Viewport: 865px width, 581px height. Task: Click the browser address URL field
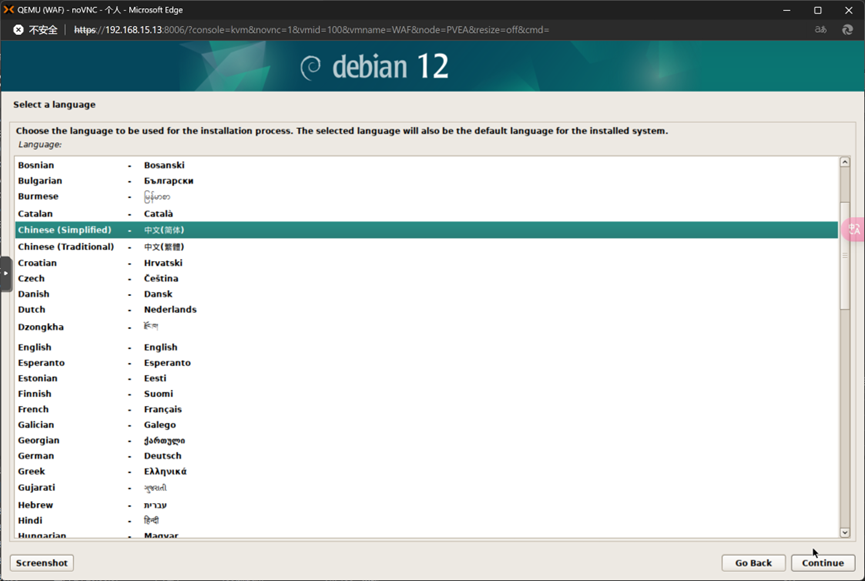coord(312,30)
